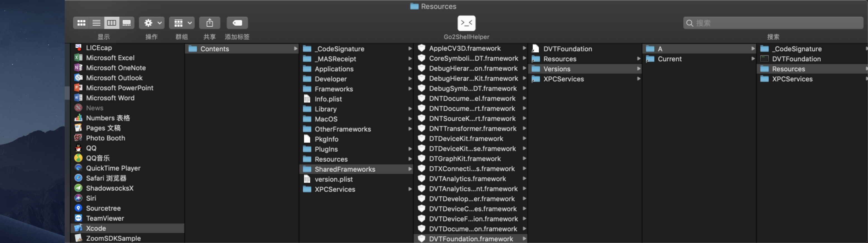Select the Microsoft Outlook app
The image size is (868, 243).
128,78
